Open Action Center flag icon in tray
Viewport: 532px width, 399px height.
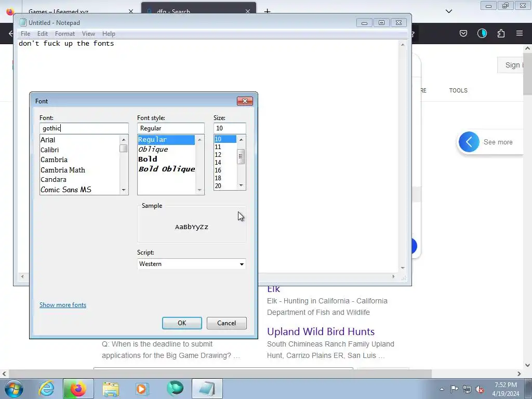pyautogui.click(x=454, y=389)
